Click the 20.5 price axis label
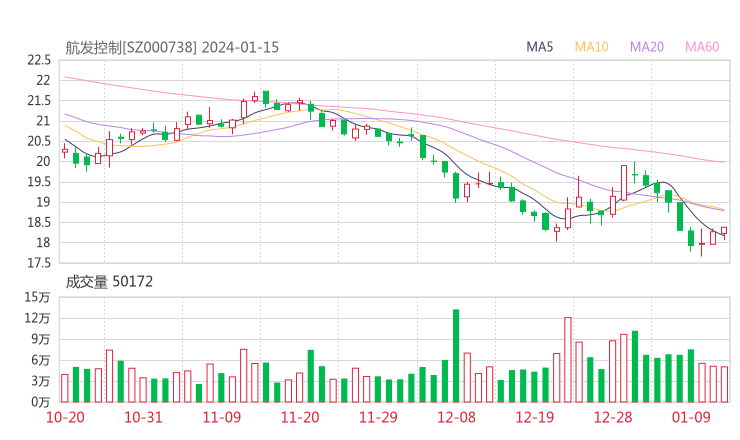This screenshot has width=740, height=440. click(38, 141)
